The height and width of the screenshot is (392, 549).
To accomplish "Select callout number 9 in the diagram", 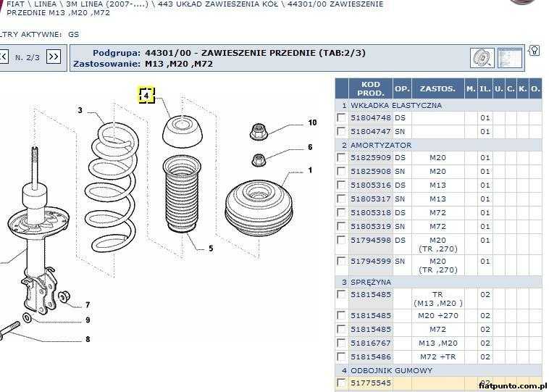I will [x=88, y=320].
